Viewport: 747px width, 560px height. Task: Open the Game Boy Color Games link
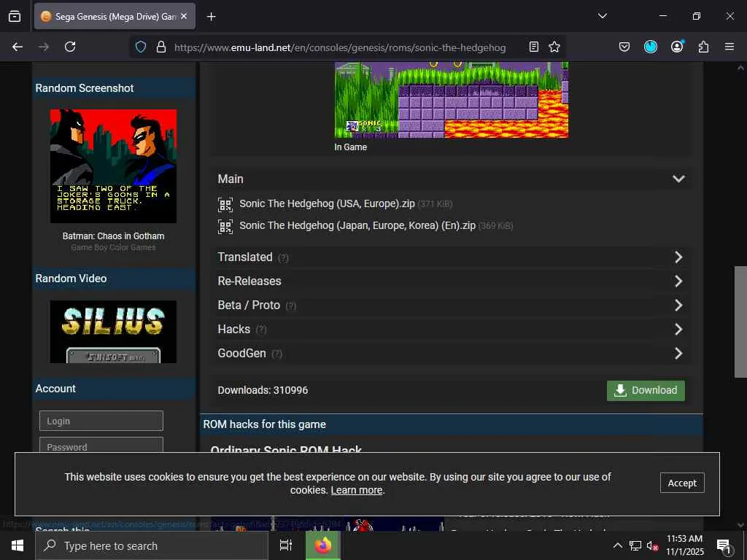(x=113, y=248)
